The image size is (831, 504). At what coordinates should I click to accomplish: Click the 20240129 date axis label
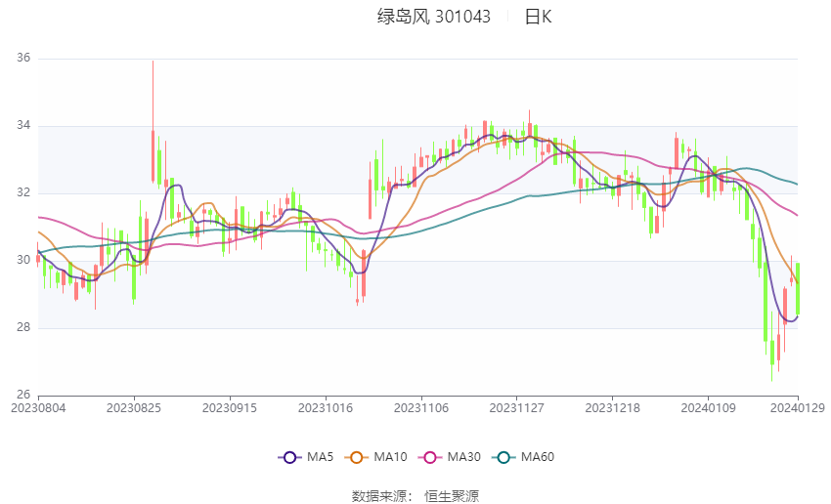click(797, 408)
